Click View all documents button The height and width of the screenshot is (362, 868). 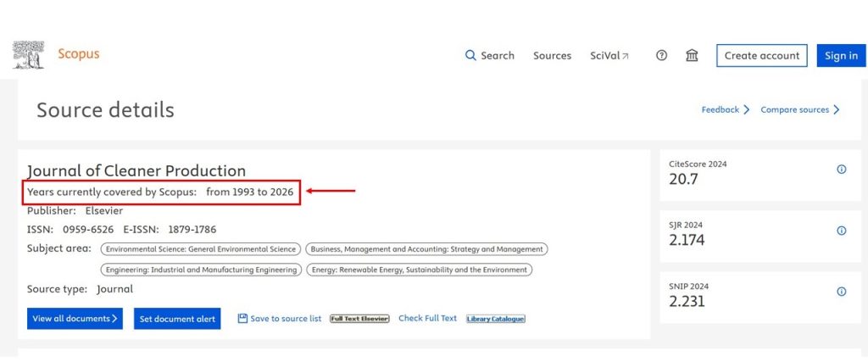click(75, 318)
